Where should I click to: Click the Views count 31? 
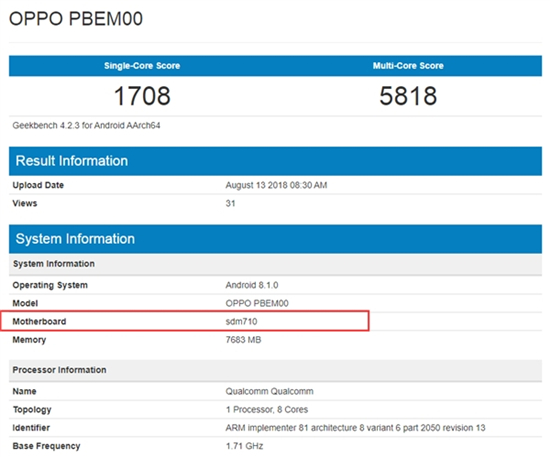point(230,203)
